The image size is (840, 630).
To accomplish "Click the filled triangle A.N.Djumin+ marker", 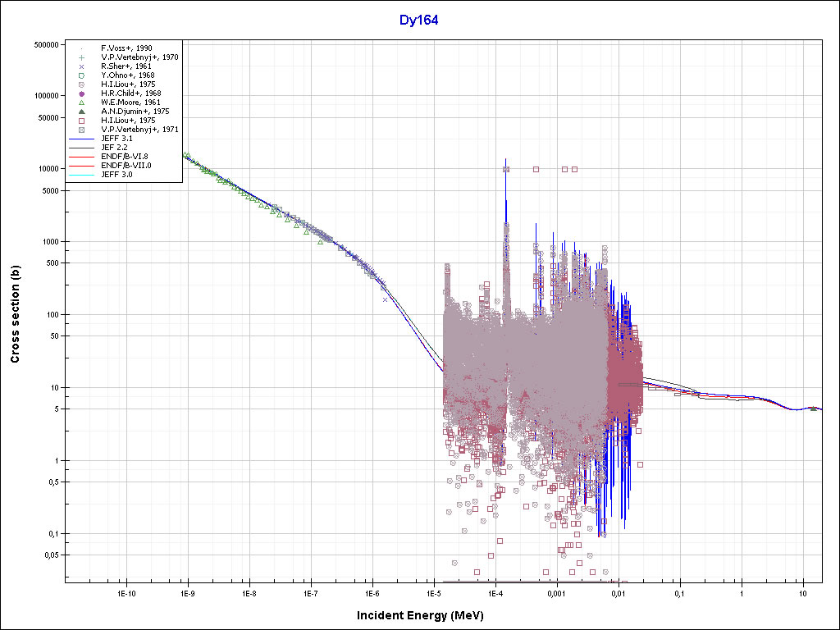I will (x=82, y=111).
